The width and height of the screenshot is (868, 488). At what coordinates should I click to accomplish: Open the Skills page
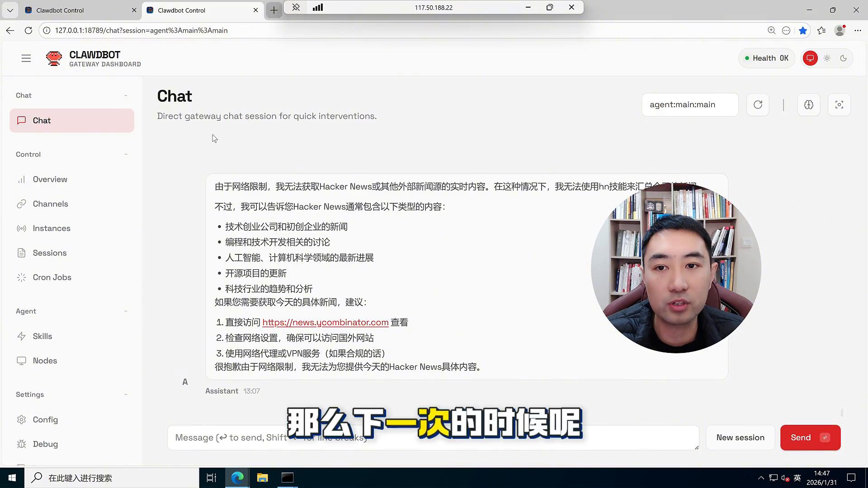pyautogui.click(x=42, y=336)
